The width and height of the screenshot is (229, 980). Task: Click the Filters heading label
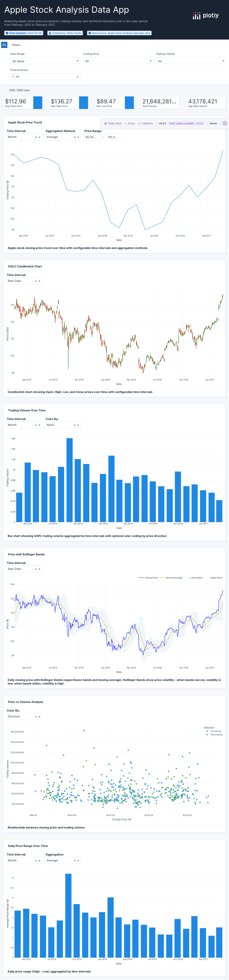pyautogui.click(x=16, y=45)
